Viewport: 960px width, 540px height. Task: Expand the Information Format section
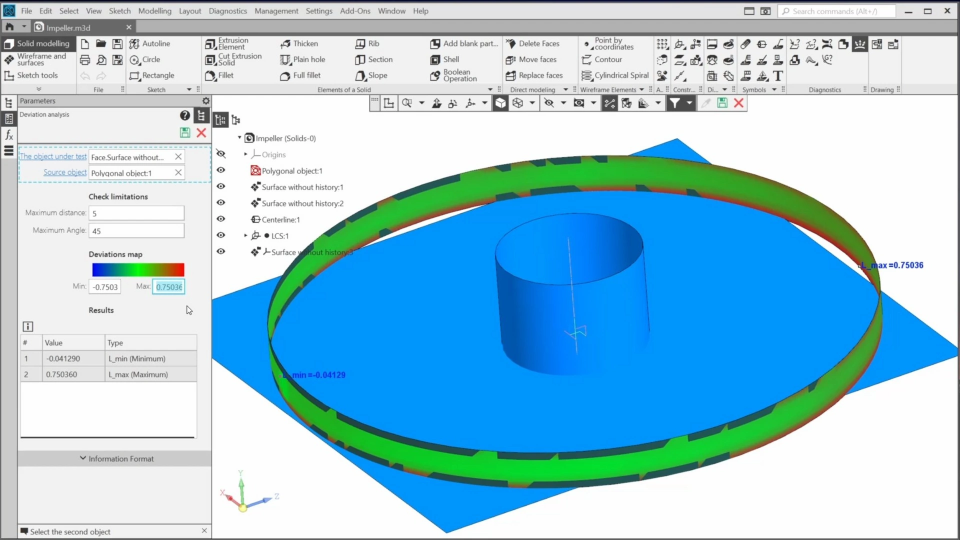[115, 459]
